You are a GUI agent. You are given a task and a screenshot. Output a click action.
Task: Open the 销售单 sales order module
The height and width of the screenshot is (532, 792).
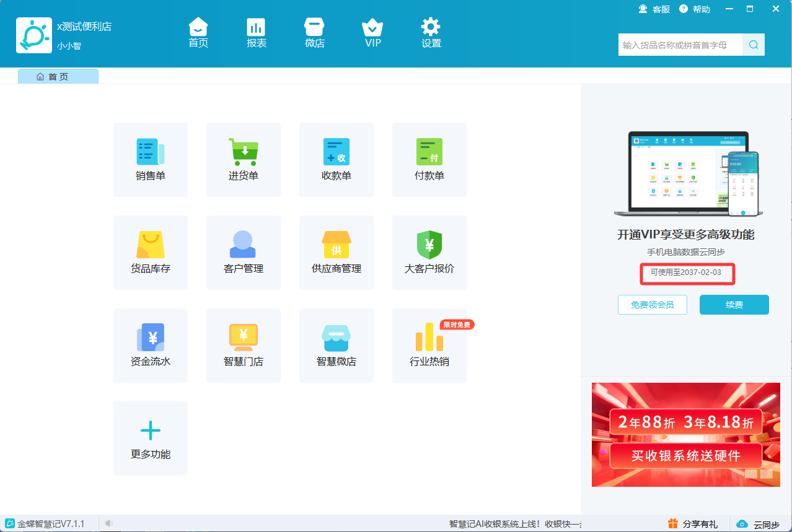[x=151, y=160]
